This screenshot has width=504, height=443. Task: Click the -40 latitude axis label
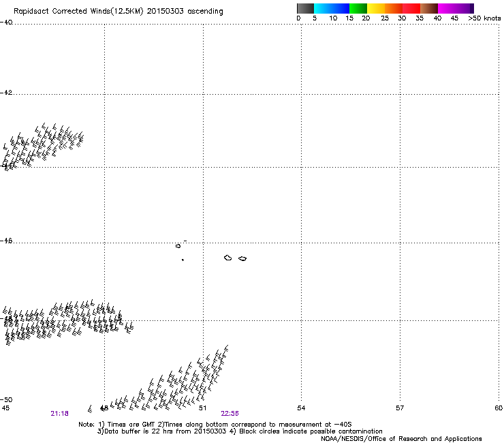pyautogui.click(x=6, y=22)
